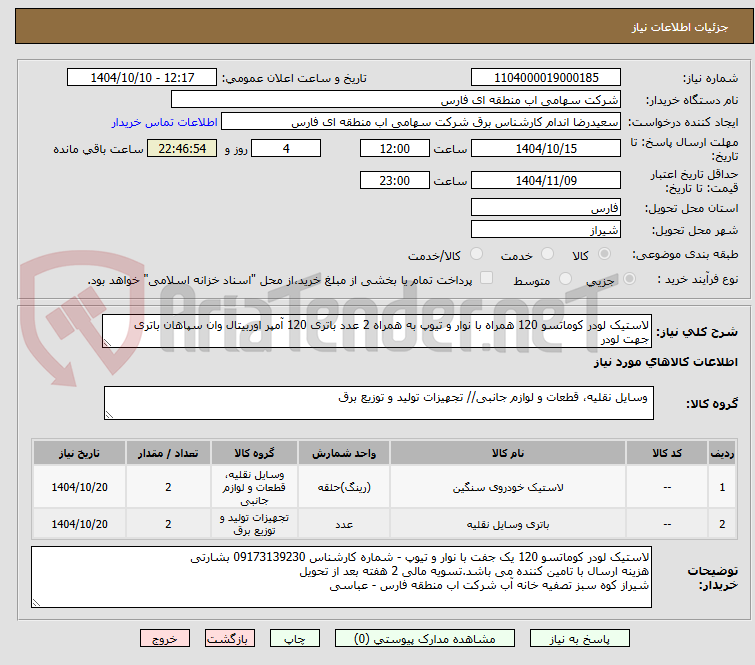Click the شماره نیاز field 1104000019000185
Viewport: 755px width, 665px height.
pos(546,78)
